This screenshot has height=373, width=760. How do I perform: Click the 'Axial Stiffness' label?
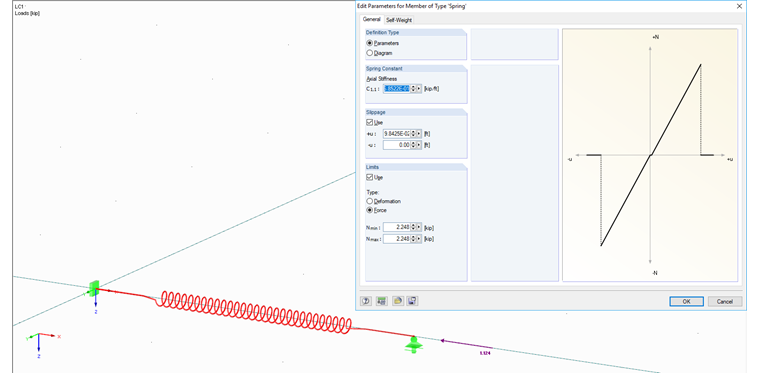coord(381,78)
